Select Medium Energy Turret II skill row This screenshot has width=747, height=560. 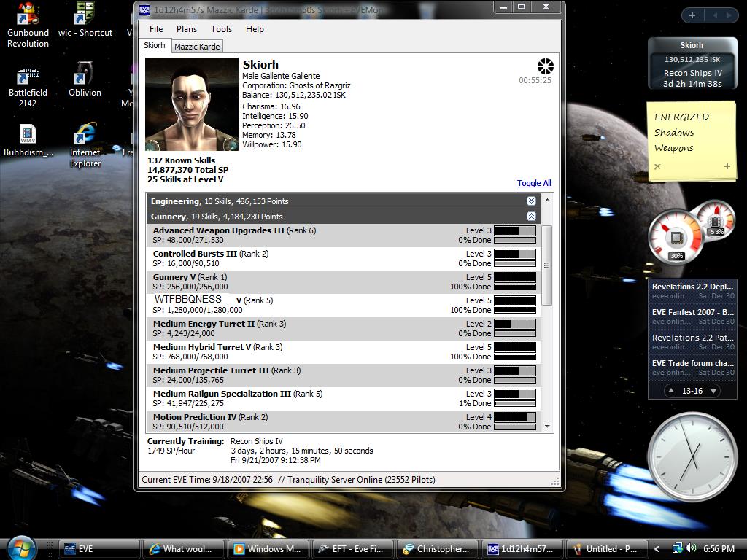[344, 329]
